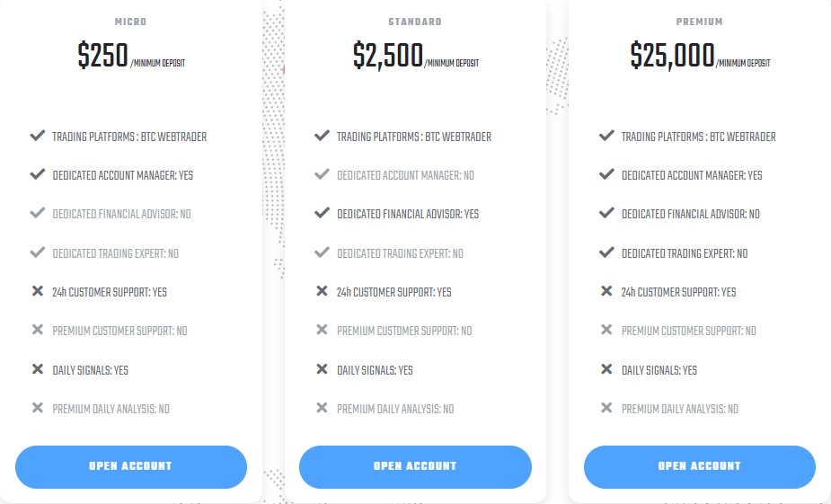Click Premium plan's Trading Platforms BTC Webtrader text

tap(699, 137)
